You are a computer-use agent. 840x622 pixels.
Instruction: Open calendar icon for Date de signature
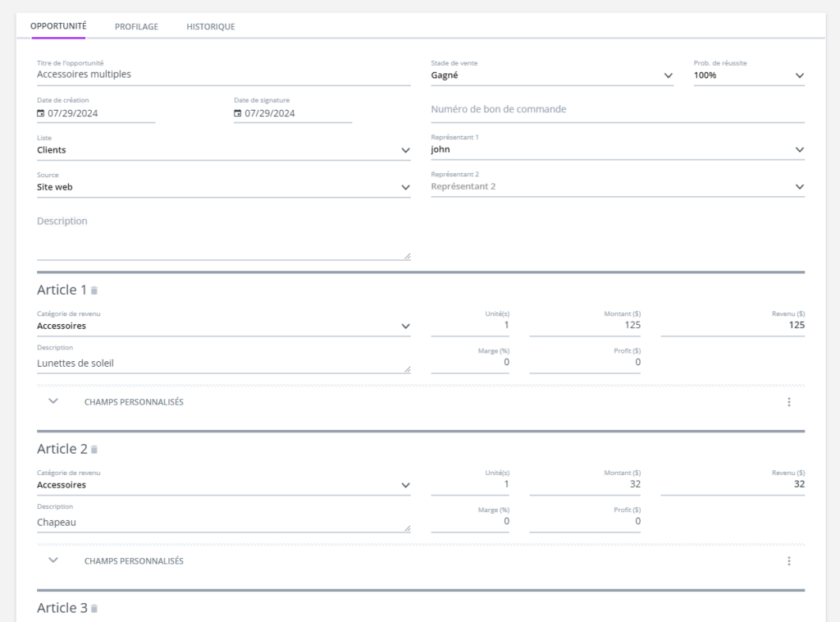[x=238, y=113]
